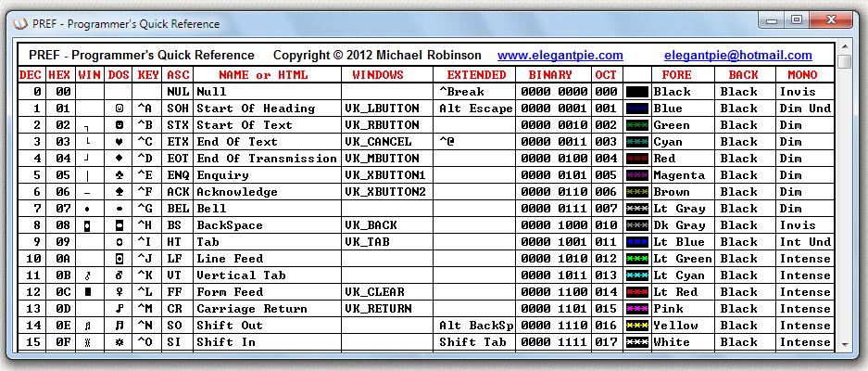Click the KEY column header
Viewport: 868px width, 371px height.
148,75
